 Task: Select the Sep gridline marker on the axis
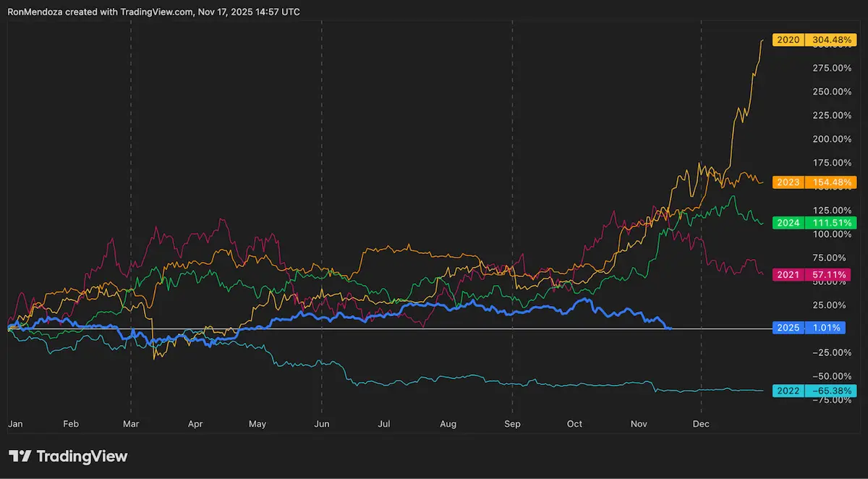(512, 424)
